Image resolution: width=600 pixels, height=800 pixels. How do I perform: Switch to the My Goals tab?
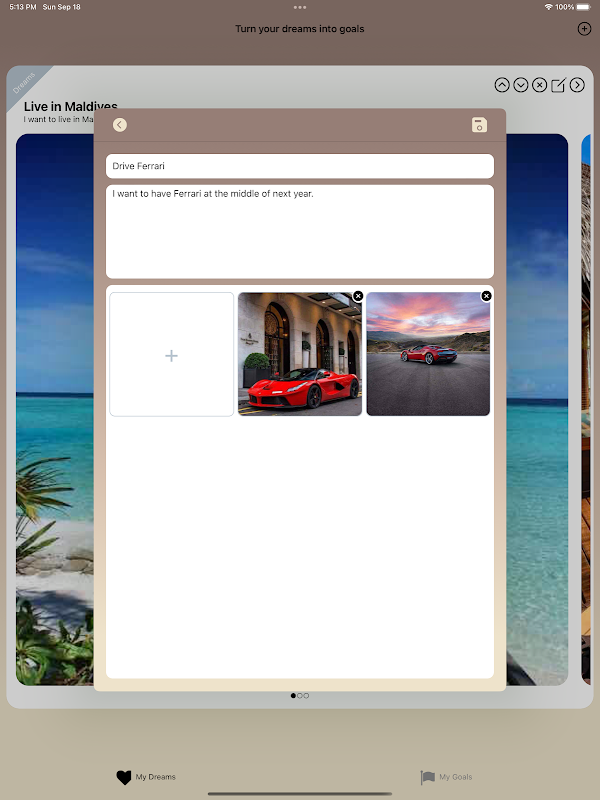click(446, 777)
